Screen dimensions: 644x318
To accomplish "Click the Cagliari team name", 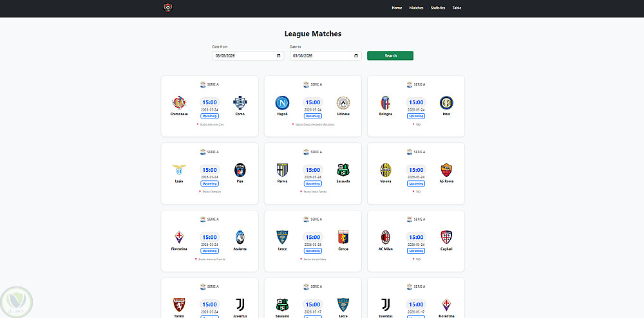I will [x=446, y=249].
